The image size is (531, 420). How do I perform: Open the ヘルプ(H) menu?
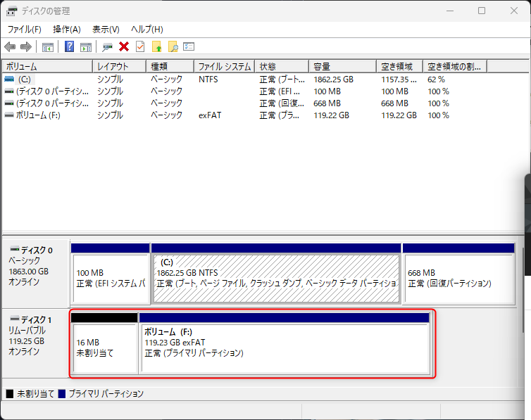pos(147,30)
